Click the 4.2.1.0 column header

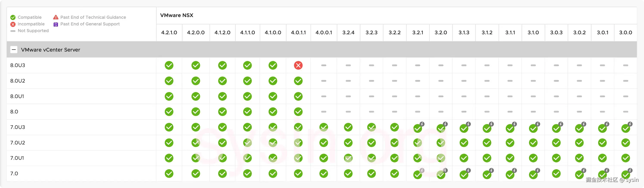tap(169, 33)
